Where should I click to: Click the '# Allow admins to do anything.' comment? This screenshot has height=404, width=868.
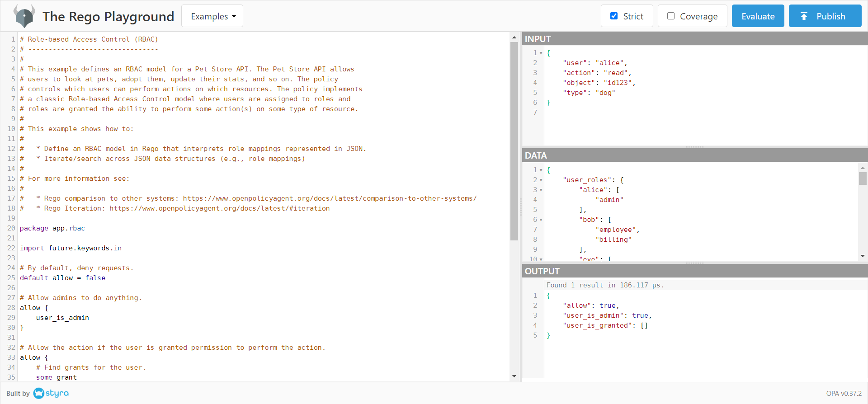point(81,298)
